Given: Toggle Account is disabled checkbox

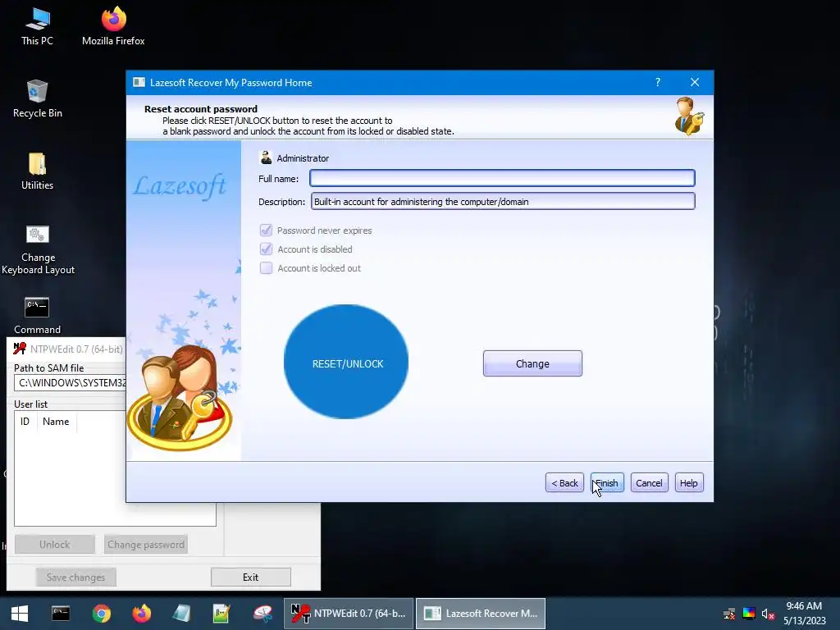Looking at the screenshot, I should point(267,249).
